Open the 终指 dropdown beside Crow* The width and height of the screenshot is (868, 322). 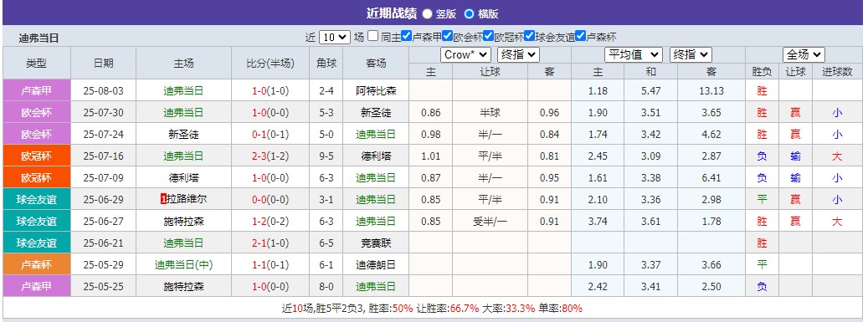pyautogui.click(x=518, y=54)
